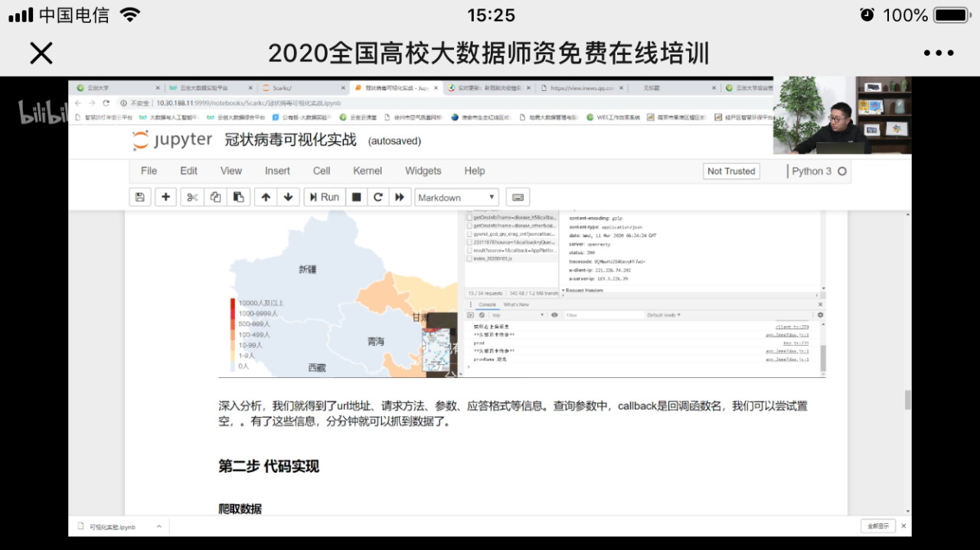Click the Not Trusted button
Image resolution: width=980 pixels, height=550 pixels.
click(x=730, y=171)
